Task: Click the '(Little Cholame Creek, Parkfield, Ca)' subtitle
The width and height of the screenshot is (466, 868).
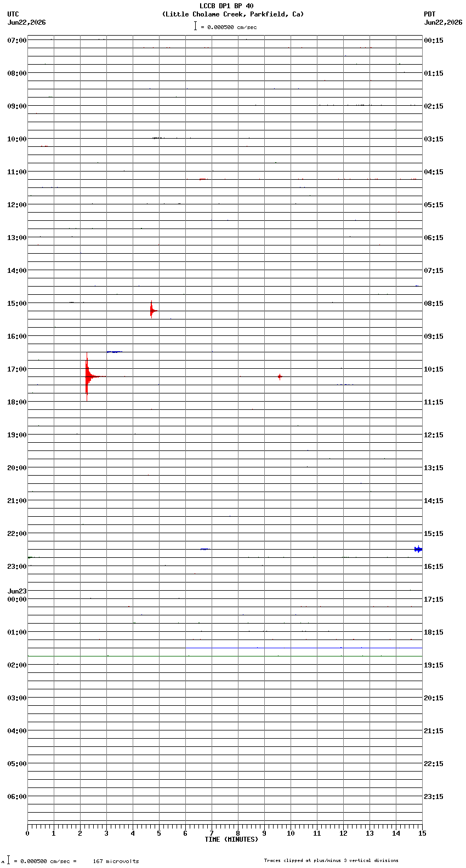Action: [233, 14]
